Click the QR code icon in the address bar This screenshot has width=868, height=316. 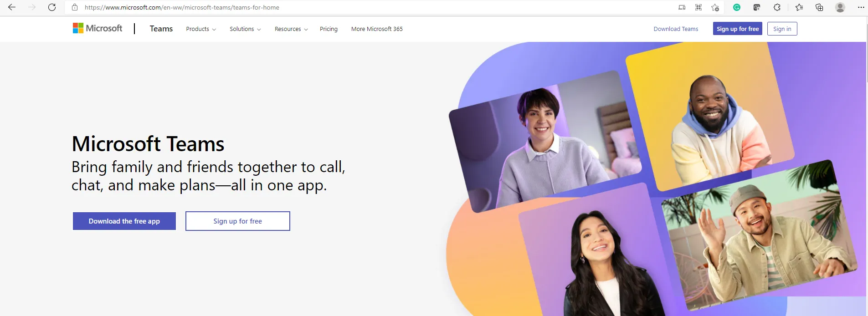point(698,7)
